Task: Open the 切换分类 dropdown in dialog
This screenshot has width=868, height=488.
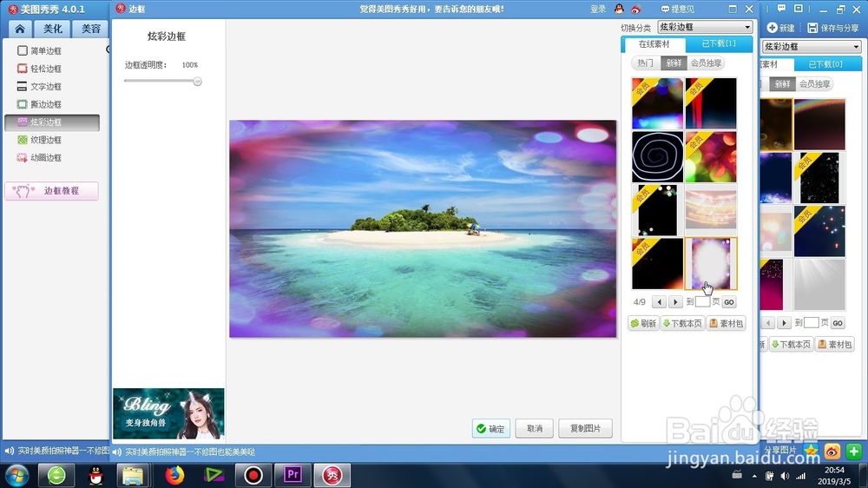Action: (705, 27)
